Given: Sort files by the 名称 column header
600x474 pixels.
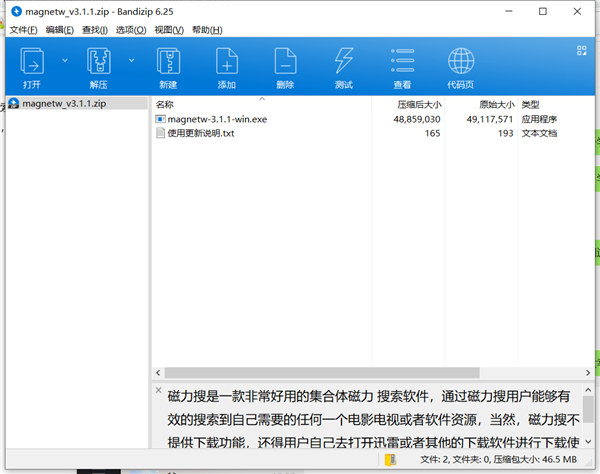Looking at the screenshot, I should pos(165,104).
